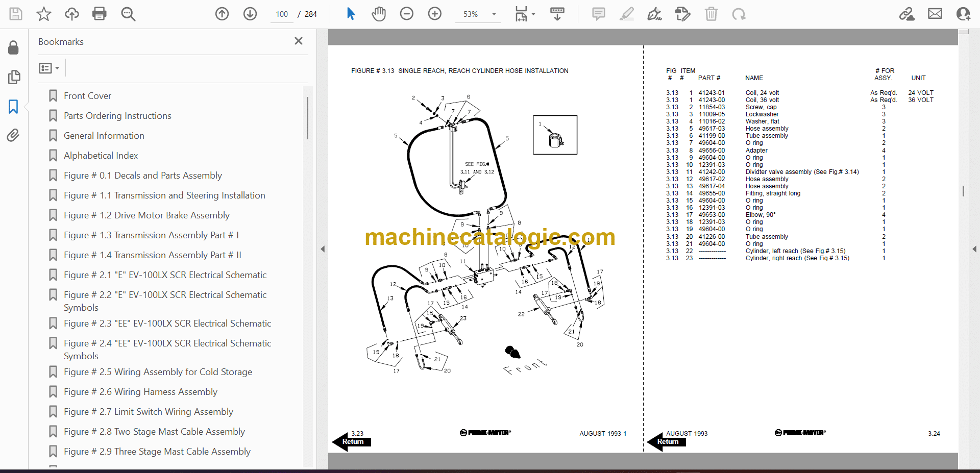Viewport: 980px width, 473px height.
Task: Click the page number input field
Action: tap(282, 14)
